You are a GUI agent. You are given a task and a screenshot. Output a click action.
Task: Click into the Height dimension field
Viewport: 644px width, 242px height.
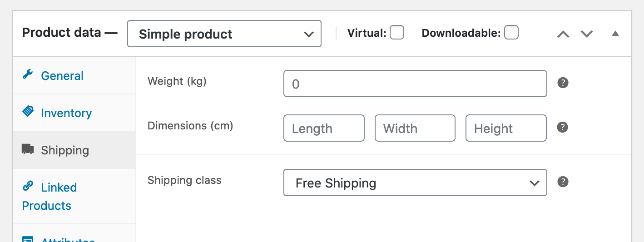(x=506, y=128)
